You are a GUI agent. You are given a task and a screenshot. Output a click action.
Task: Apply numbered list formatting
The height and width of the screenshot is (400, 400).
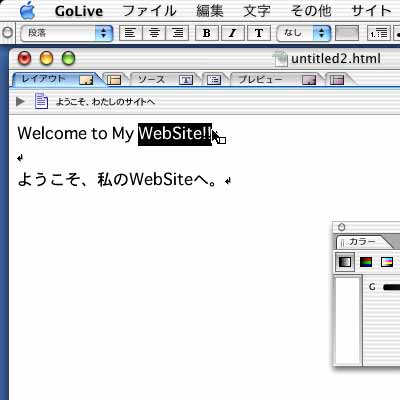click(x=379, y=33)
